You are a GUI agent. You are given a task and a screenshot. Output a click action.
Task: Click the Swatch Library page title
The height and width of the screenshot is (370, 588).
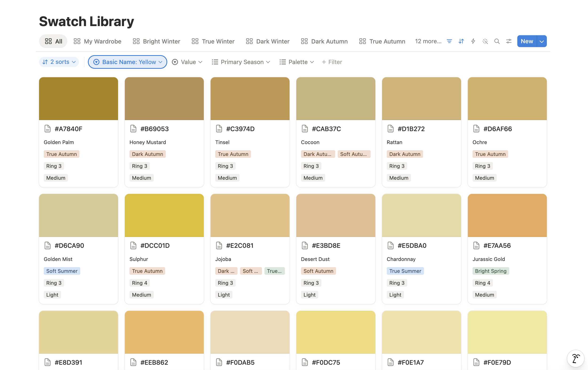click(87, 21)
